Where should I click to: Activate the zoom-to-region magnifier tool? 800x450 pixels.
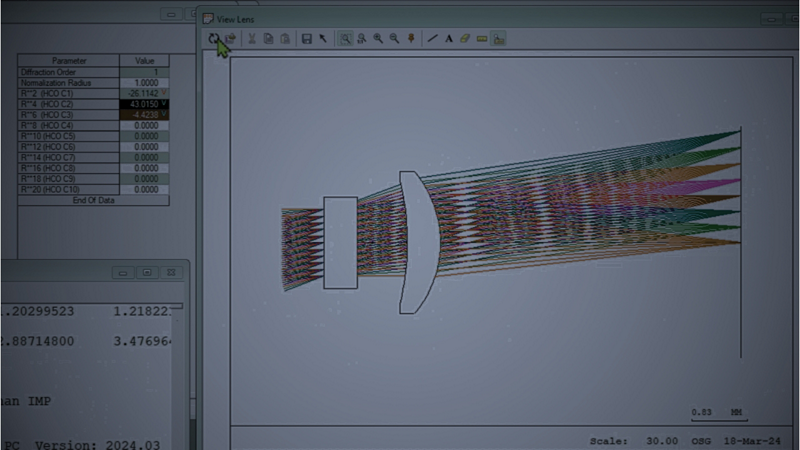345,39
